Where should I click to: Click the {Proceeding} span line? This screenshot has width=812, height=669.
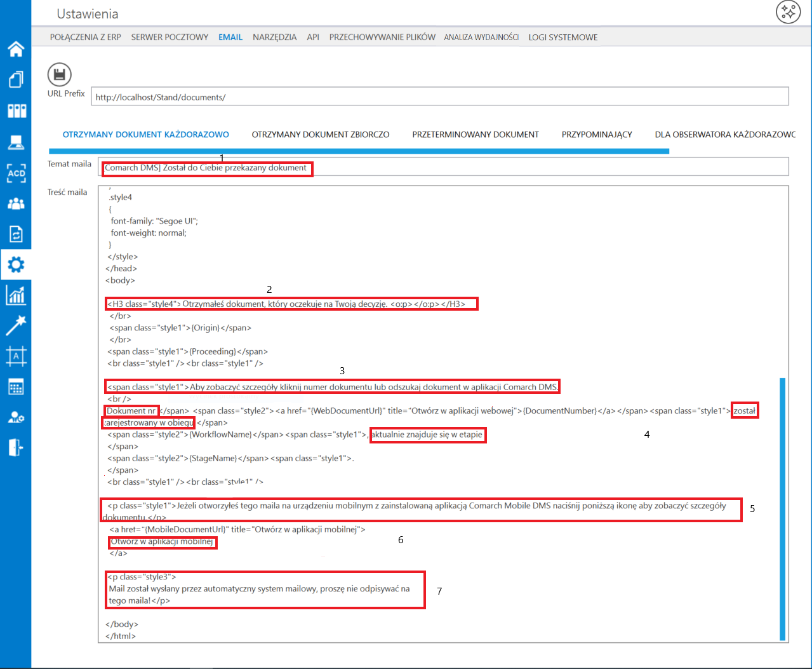pyautogui.click(x=188, y=351)
